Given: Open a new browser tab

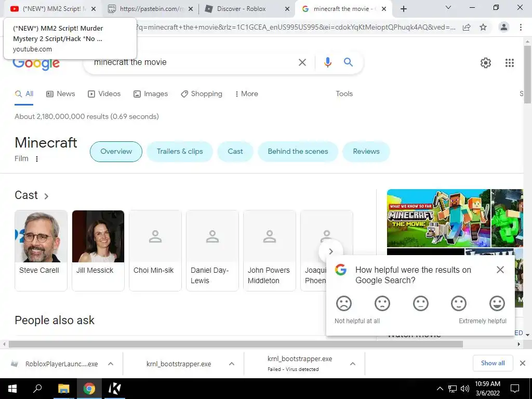Looking at the screenshot, I should 403,9.
